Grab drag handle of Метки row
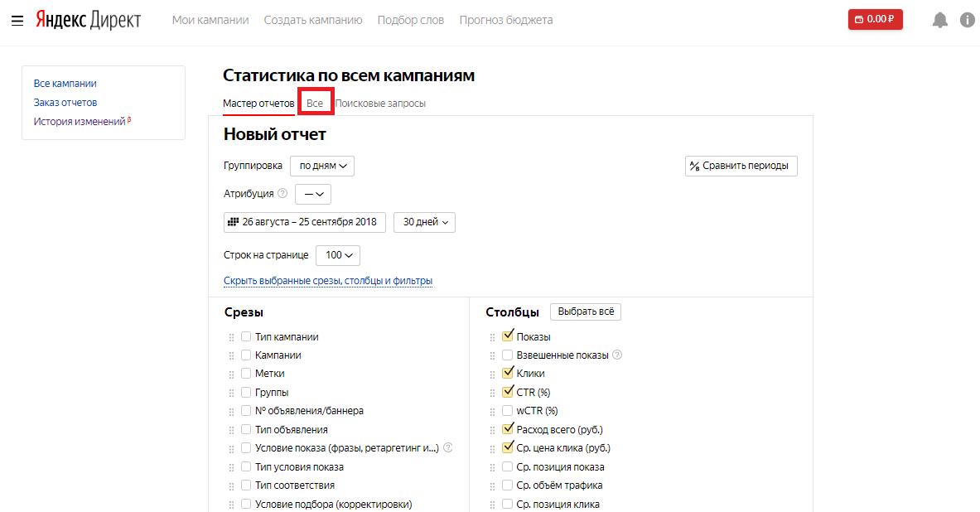The width and height of the screenshot is (980, 512). [x=231, y=374]
